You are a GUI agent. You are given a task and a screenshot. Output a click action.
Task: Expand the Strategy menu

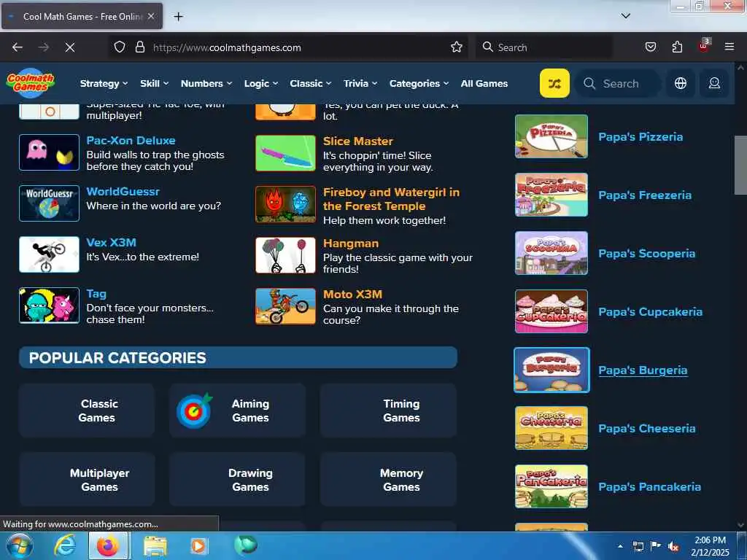pos(104,83)
